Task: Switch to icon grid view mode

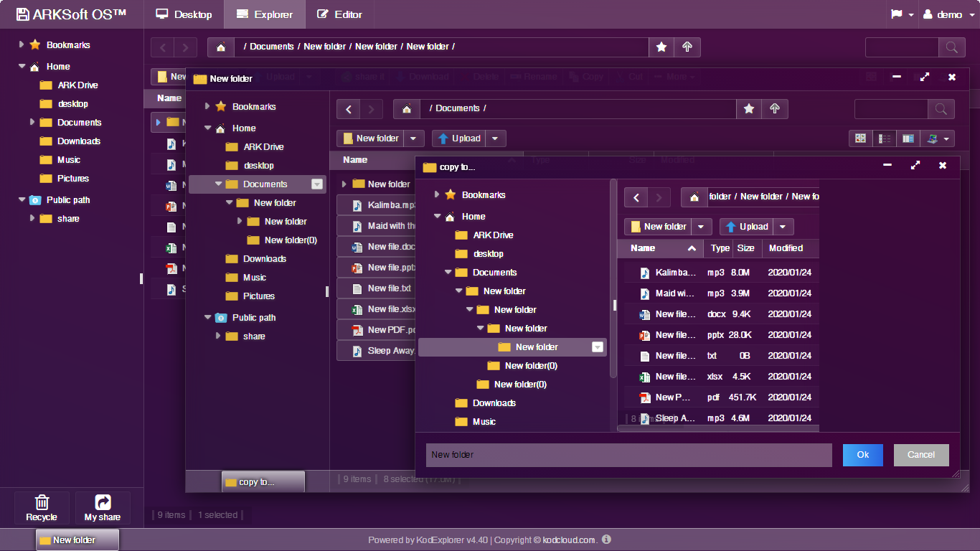Action: point(860,138)
